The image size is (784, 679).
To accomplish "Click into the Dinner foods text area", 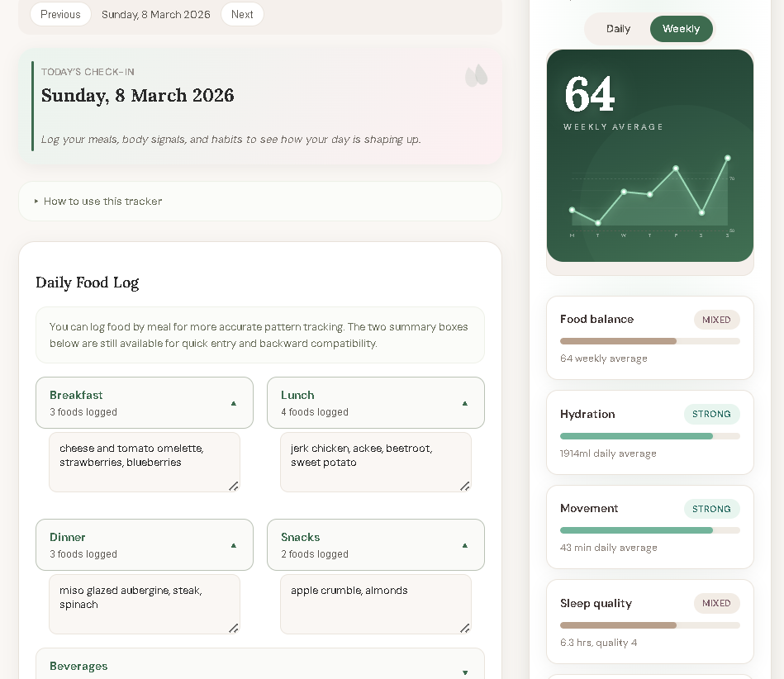I will [x=145, y=604].
